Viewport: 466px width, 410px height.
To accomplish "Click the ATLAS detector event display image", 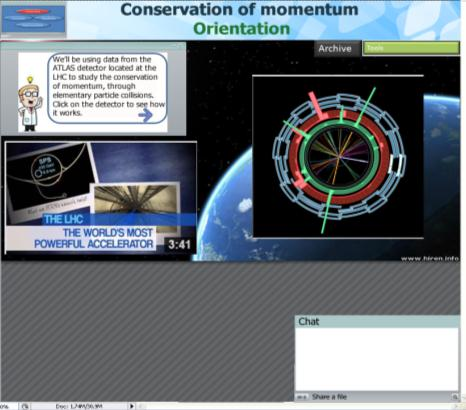I will point(338,157).
